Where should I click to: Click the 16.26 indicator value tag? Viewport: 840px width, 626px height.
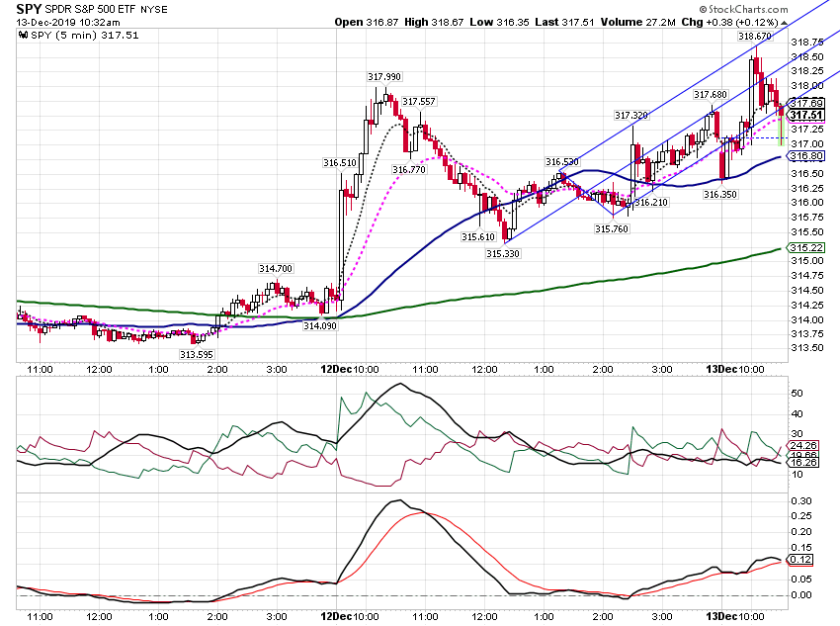pos(803,463)
